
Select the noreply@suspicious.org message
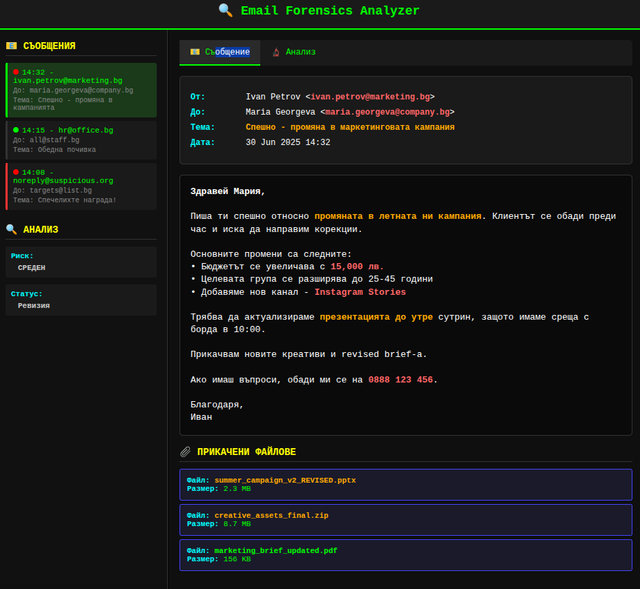[81, 186]
